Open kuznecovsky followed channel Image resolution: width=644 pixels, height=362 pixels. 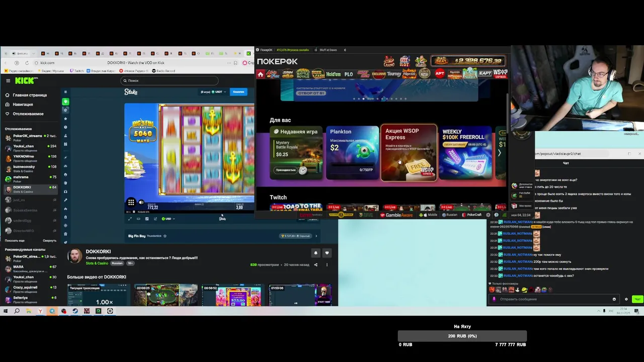click(31, 168)
